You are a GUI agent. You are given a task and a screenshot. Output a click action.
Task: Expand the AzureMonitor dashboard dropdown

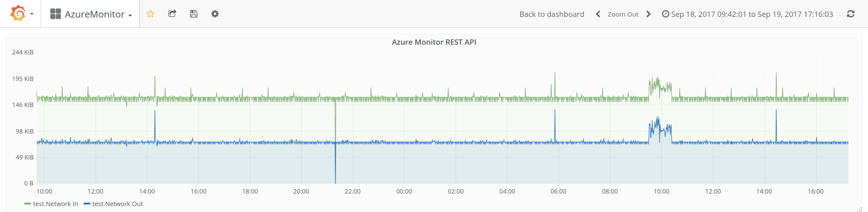pyautogui.click(x=130, y=15)
